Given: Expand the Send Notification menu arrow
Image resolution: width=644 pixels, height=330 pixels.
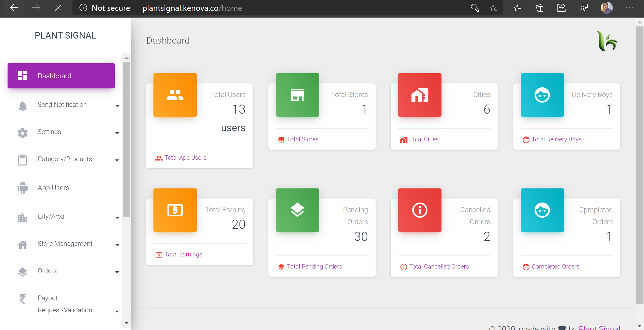Looking at the screenshot, I should pos(117,106).
